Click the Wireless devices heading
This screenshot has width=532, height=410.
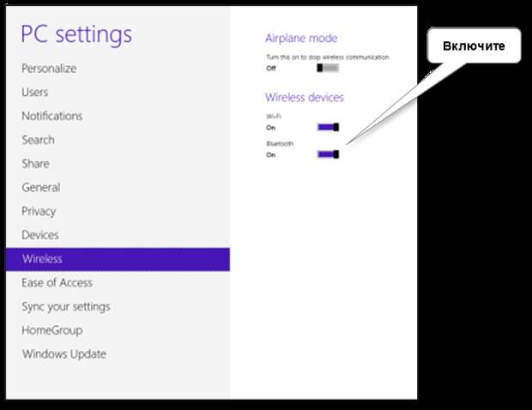(x=305, y=97)
